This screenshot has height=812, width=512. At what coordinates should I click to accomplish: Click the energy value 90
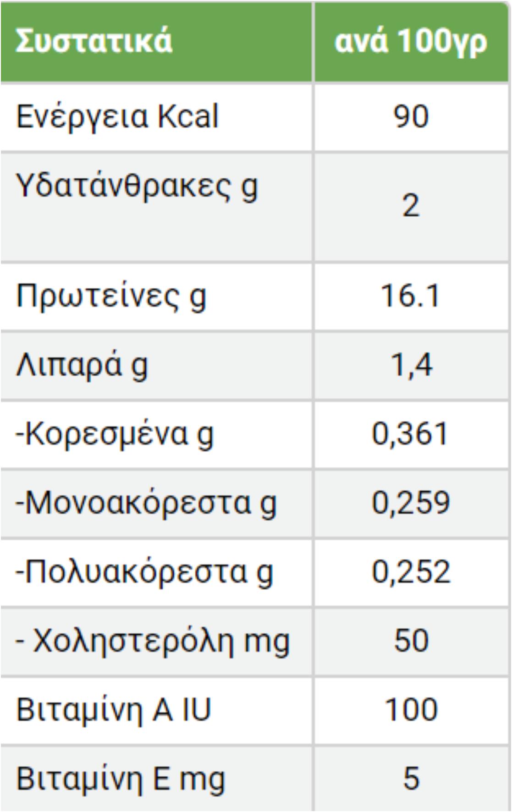coord(411,117)
